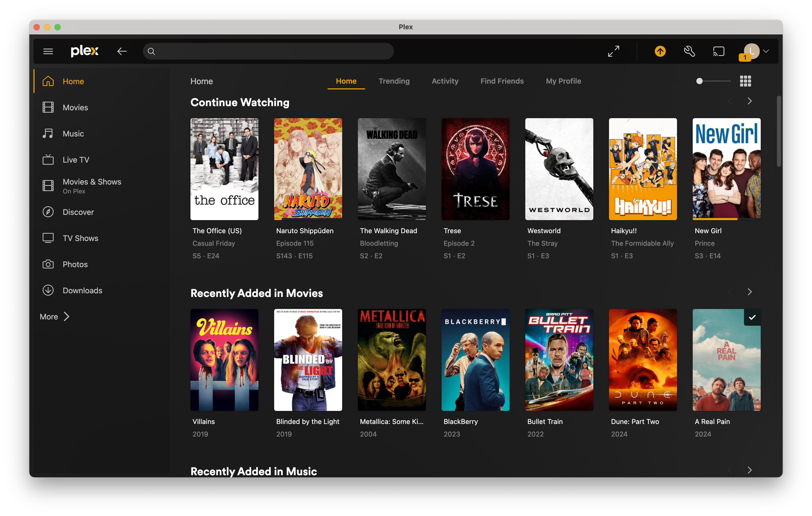Show next Continue Watching items
This screenshot has height=516, width=812.
[x=749, y=101]
